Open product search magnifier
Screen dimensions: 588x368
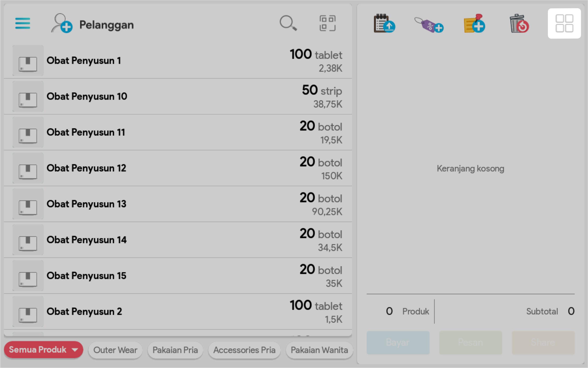tap(288, 23)
